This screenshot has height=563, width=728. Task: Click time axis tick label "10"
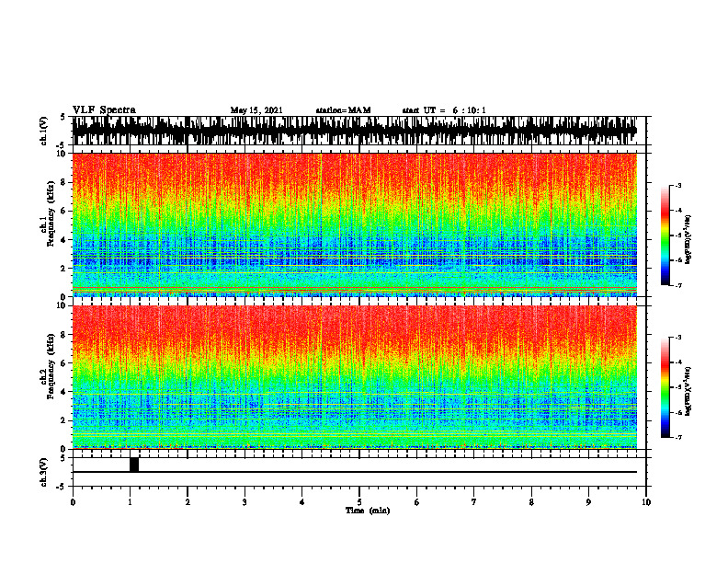click(646, 502)
